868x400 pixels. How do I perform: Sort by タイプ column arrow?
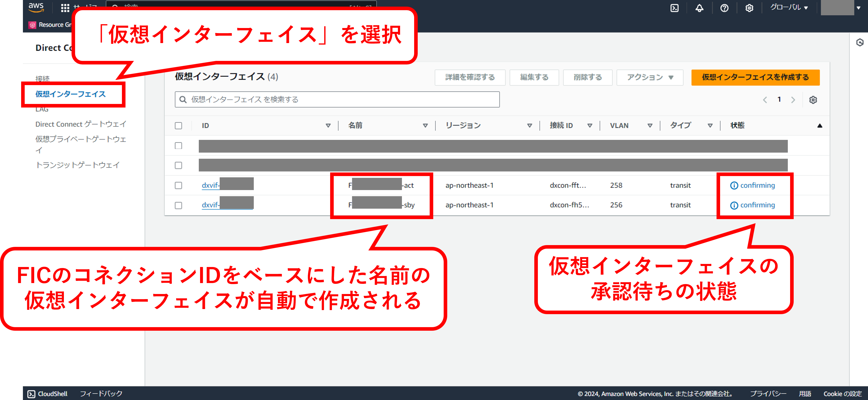[710, 125]
